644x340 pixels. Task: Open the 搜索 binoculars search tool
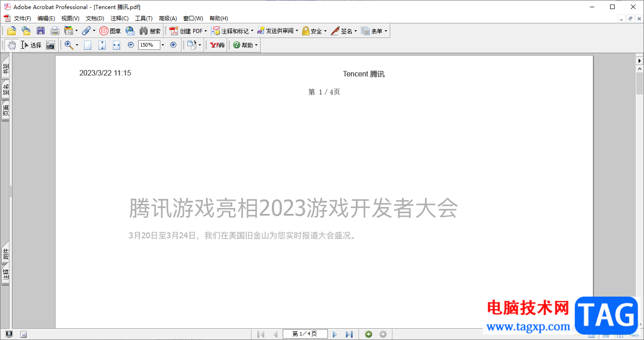click(150, 31)
